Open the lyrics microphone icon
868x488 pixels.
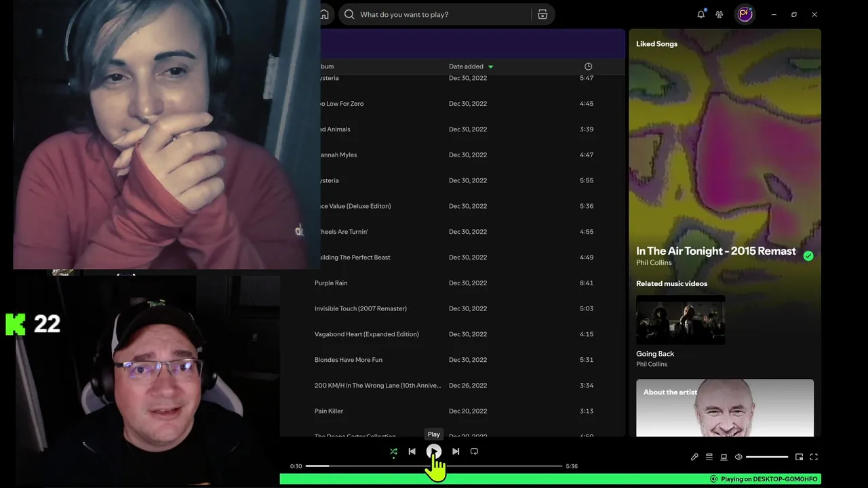(694, 457)
